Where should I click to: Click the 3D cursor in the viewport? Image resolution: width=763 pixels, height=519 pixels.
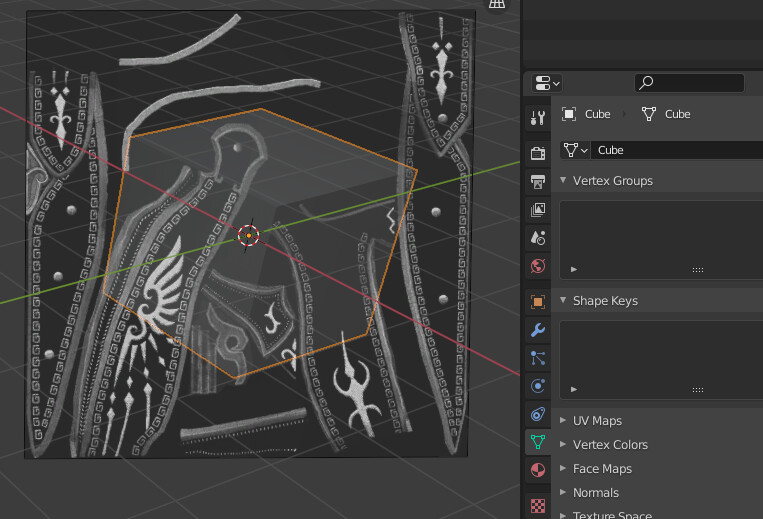coord(249,235)
